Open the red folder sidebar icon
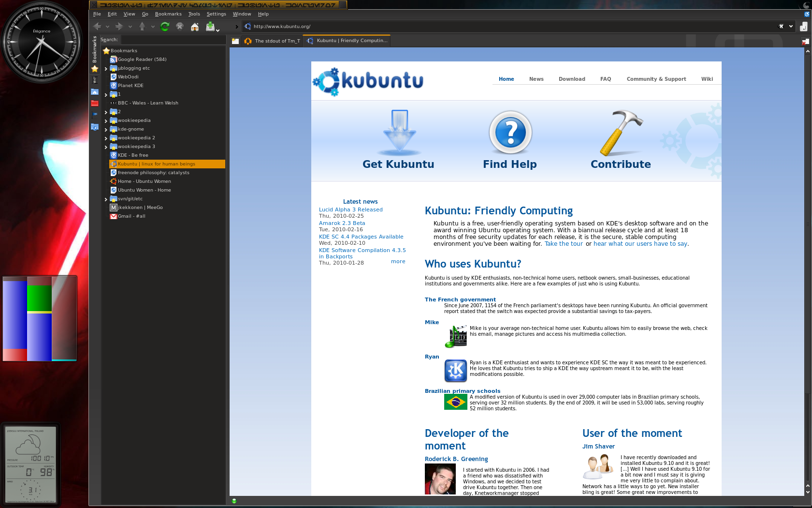 (x=95, y=103)
